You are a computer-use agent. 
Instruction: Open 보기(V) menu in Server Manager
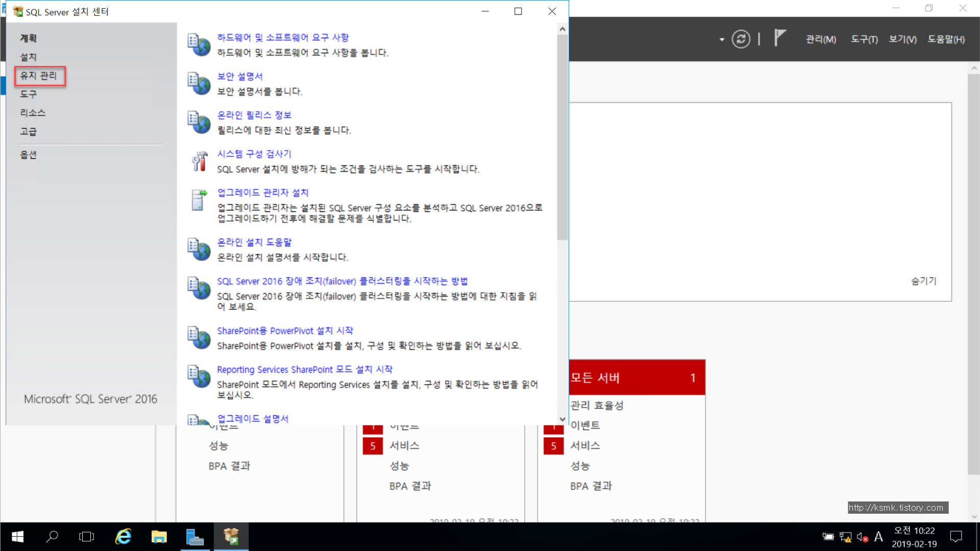[x=902, y=39]
